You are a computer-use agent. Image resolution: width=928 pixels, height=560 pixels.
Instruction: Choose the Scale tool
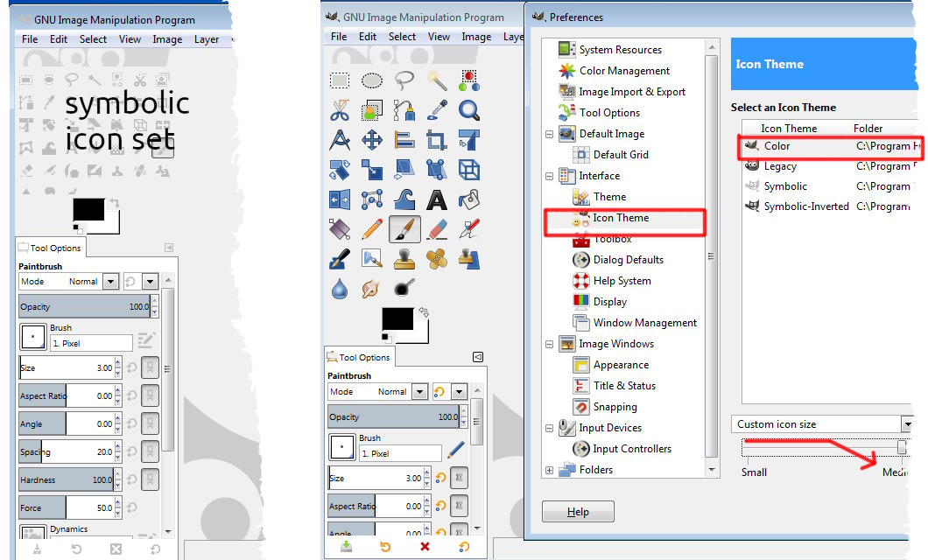point(372,170)
